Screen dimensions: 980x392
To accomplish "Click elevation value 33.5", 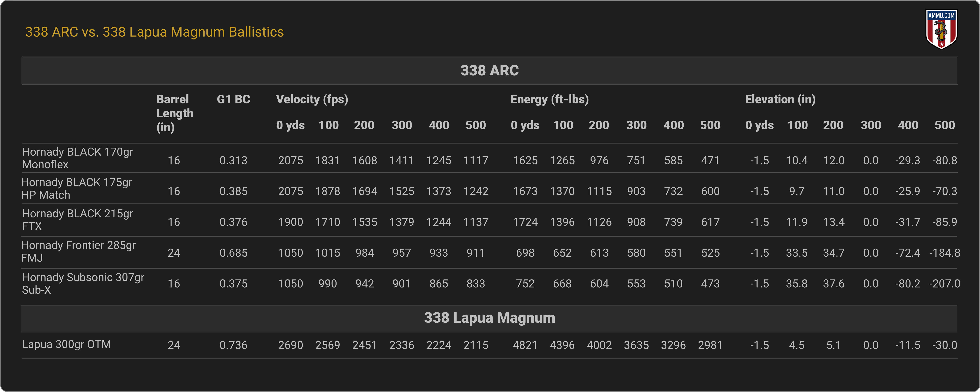I will (x=797, y=253).
